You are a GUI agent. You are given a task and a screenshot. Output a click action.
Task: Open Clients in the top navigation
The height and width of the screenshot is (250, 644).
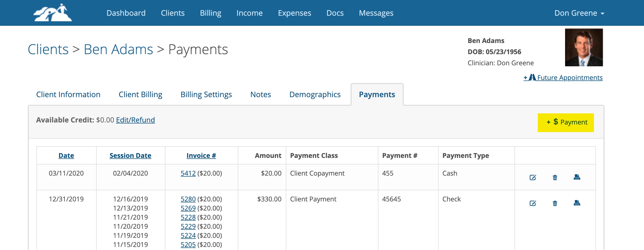173,13
